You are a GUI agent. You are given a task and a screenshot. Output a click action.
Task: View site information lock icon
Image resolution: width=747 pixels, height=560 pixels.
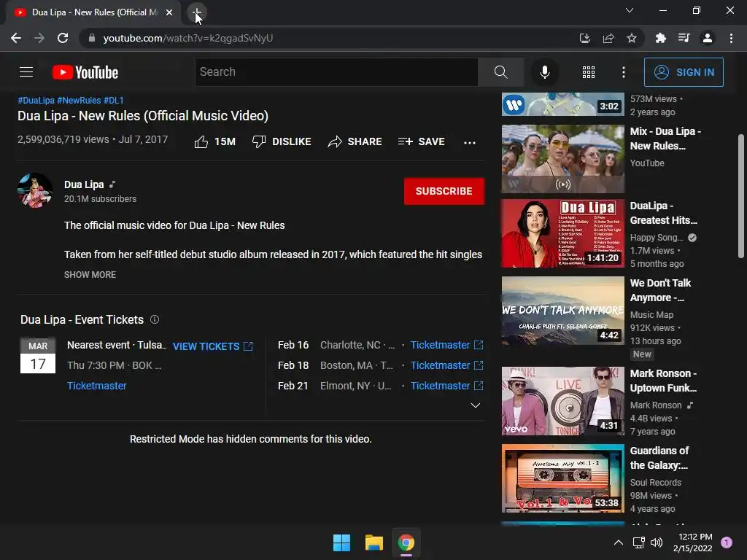[x=92, y=38]
